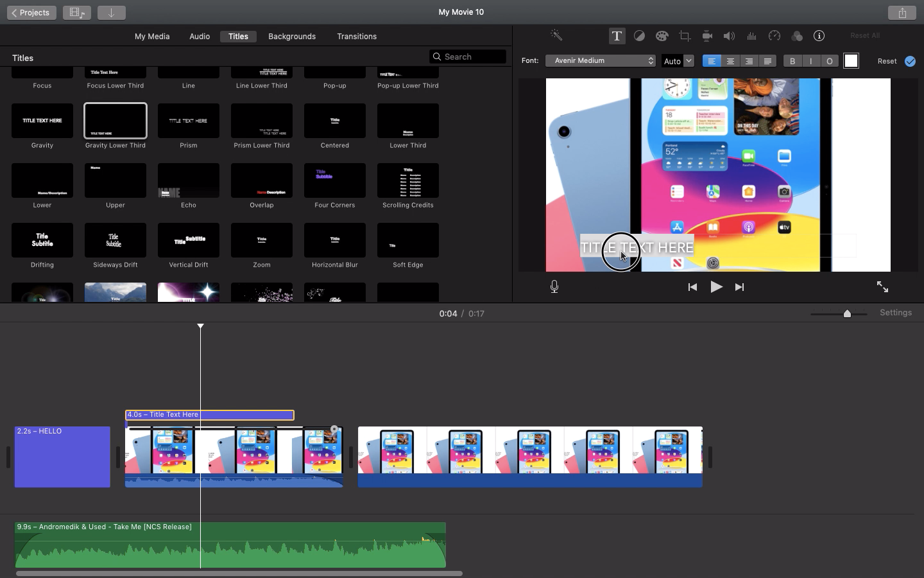This screenshot has width=924, height=578.
Task: Apply title changes with blue checkmark
Action: (911, 61)
